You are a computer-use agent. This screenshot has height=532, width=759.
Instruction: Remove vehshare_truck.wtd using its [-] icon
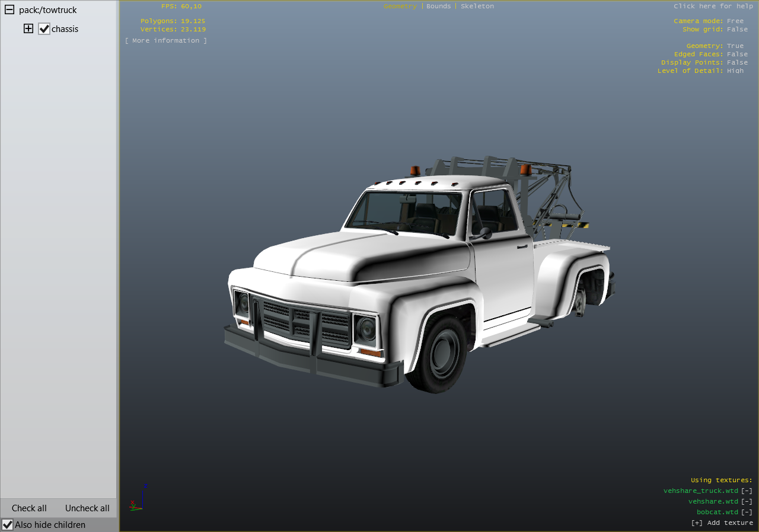(747, 491)
